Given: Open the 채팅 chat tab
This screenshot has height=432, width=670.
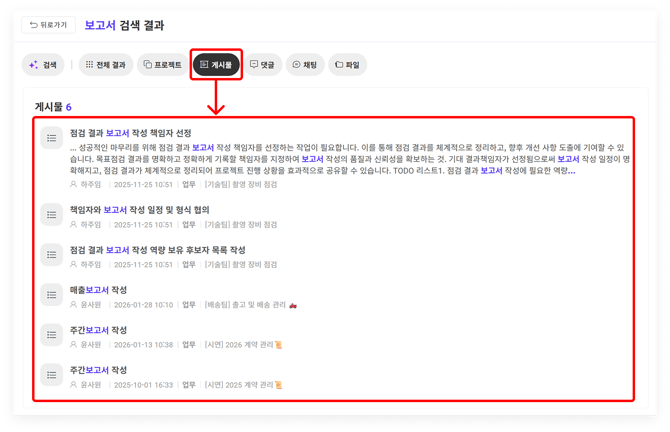Looking at the screenshot, I should pos(305,65).
